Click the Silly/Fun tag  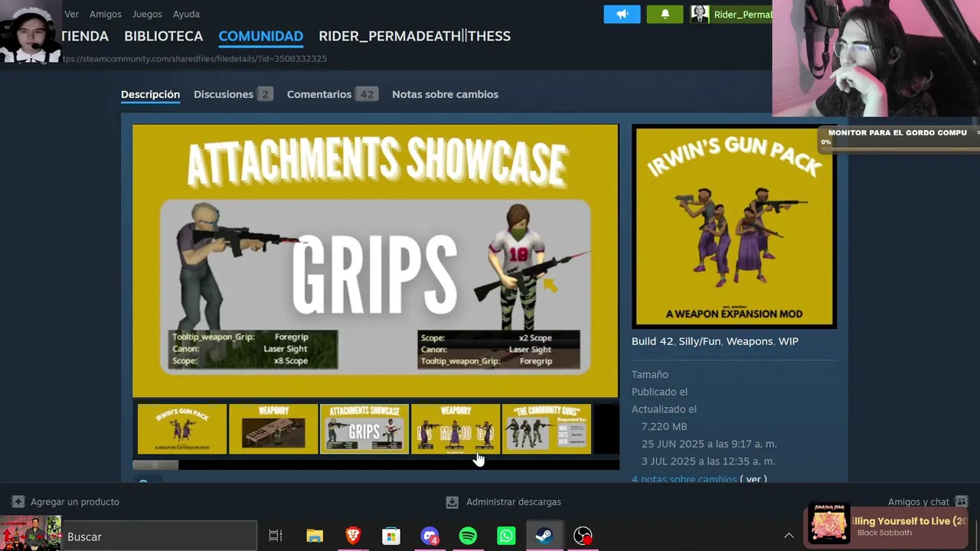pyautogui.click(x=700, y=341)
